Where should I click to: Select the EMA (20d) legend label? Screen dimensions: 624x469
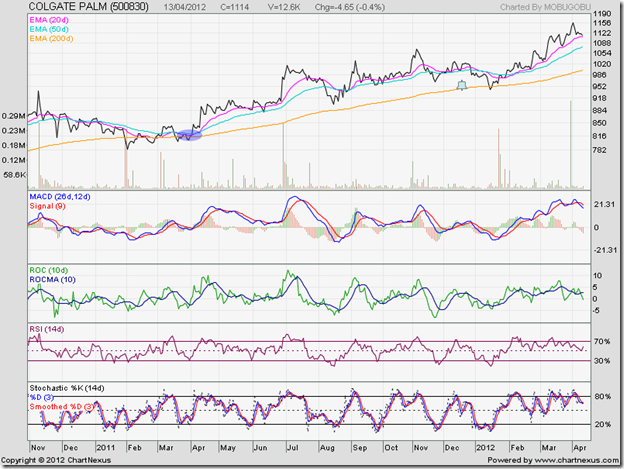49,20
